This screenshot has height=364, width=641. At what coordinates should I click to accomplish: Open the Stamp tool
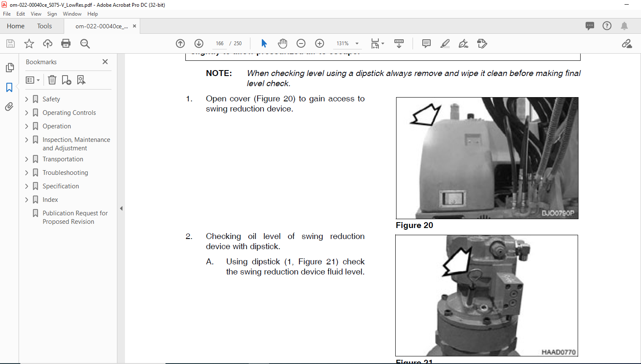click(482, 43)
